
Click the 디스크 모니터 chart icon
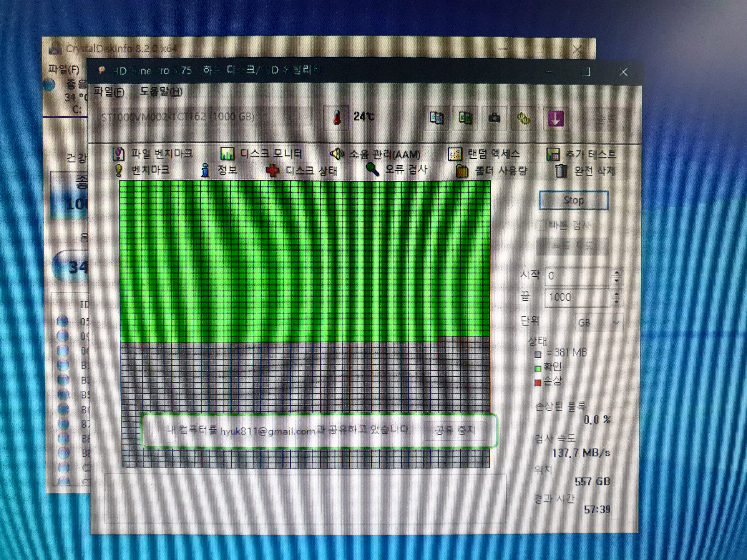click(x=227, y=154)
